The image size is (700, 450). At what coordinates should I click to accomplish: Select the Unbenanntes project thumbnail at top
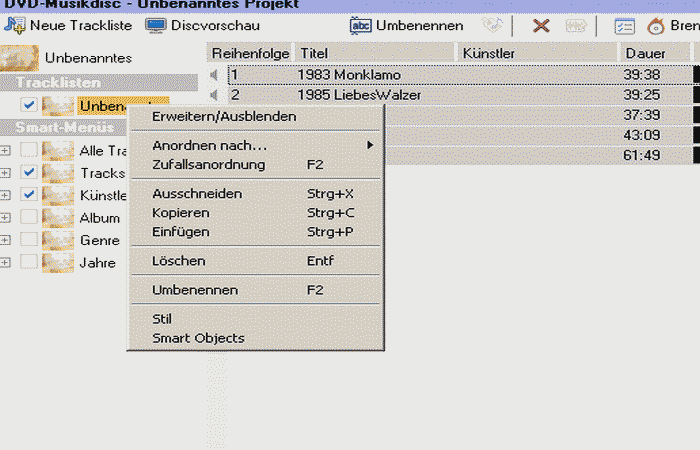coord(22,58)
